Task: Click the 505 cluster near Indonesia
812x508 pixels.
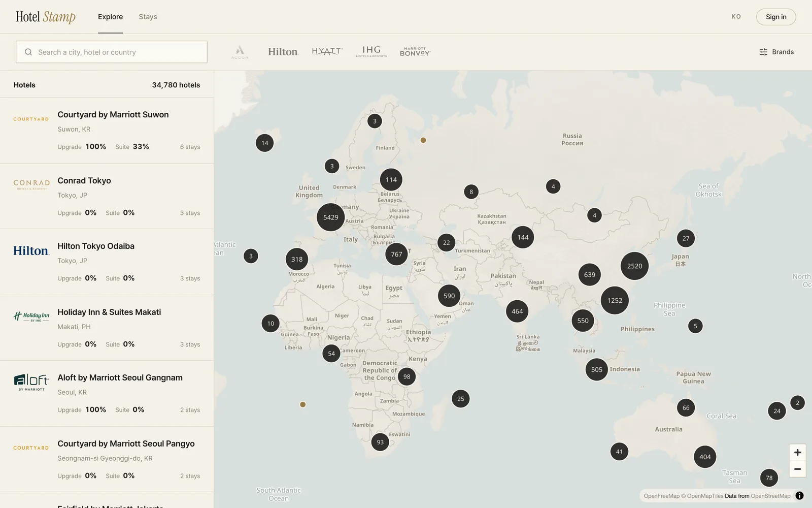Action: tap(596, 369)
